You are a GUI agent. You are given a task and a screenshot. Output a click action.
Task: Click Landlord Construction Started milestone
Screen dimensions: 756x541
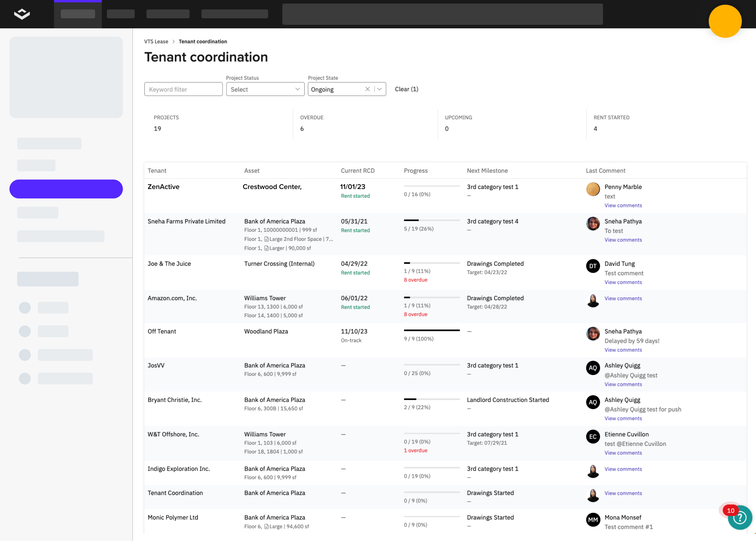pos(508,400)
